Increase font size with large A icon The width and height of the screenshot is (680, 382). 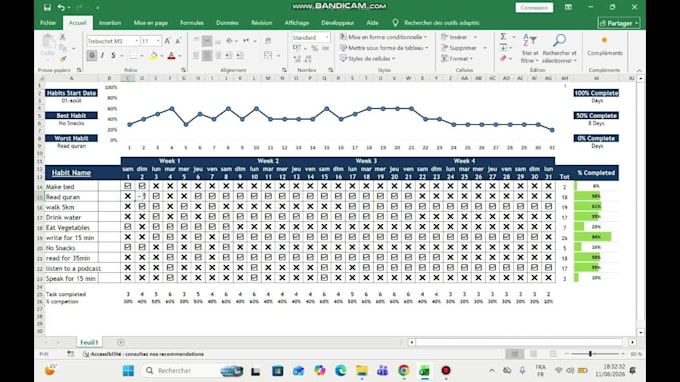(167, 41)
